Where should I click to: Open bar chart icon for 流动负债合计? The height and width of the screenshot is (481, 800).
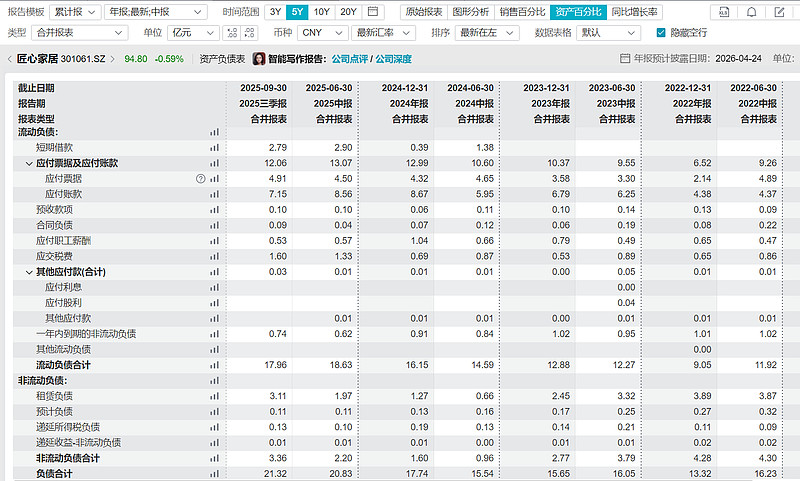(x=214, y=365)
